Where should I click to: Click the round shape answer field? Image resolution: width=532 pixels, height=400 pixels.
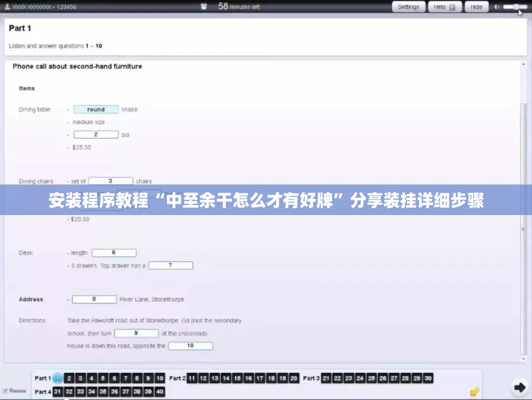(x=96, y=110)
